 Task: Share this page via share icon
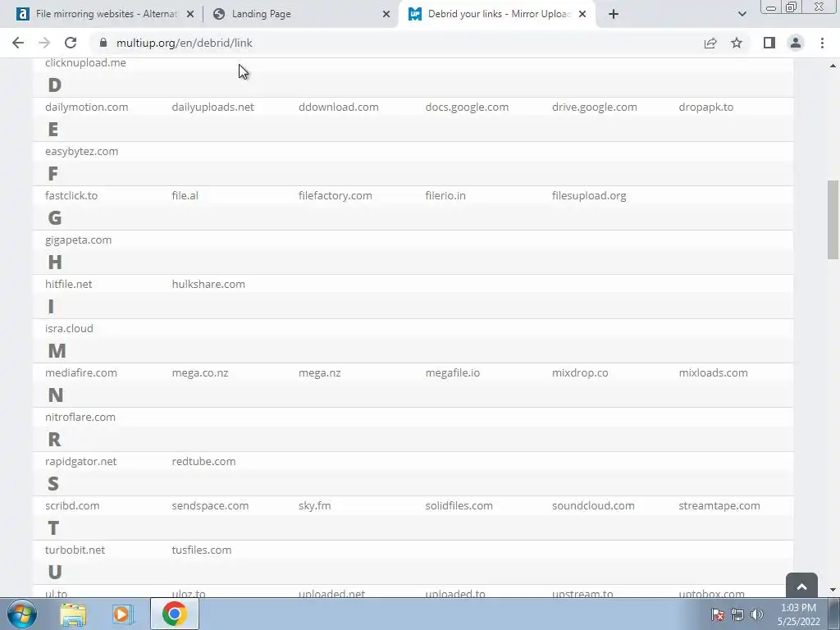[x=710, y=43]
